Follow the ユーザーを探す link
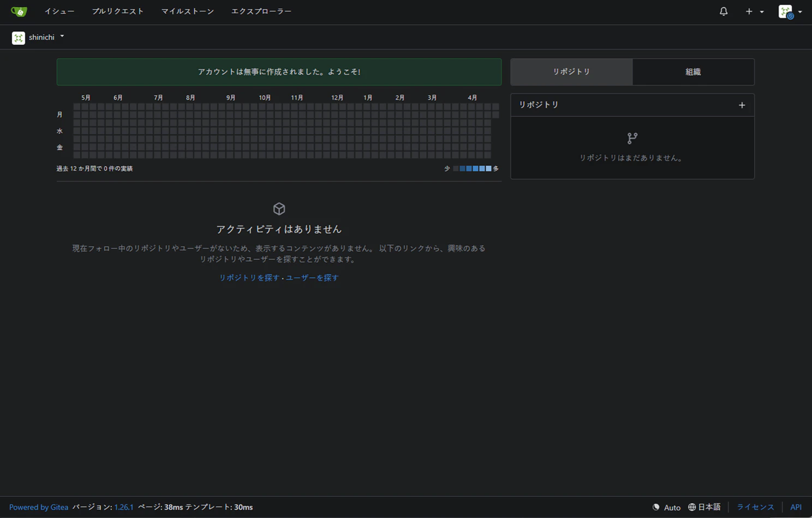Screen dimensions: 812x518 (x=312, y=278)
